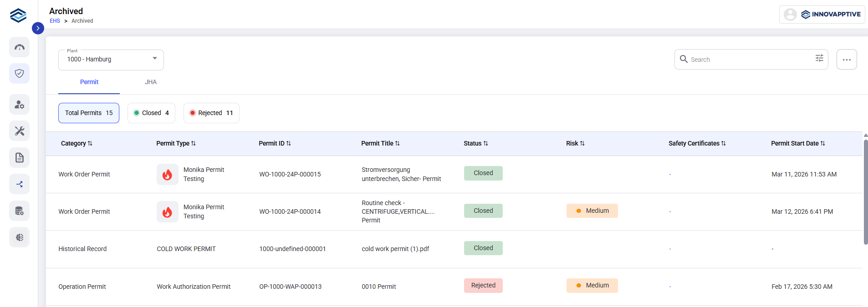Open the documents page icon in sidebar

click(x=19, y=158)
